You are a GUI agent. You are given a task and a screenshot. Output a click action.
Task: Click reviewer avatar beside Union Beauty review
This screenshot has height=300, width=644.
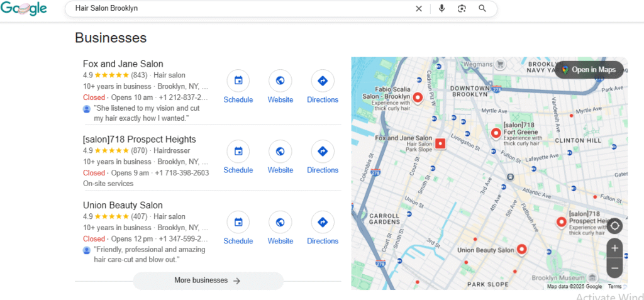pyautogui.click(x=87, y=250)
